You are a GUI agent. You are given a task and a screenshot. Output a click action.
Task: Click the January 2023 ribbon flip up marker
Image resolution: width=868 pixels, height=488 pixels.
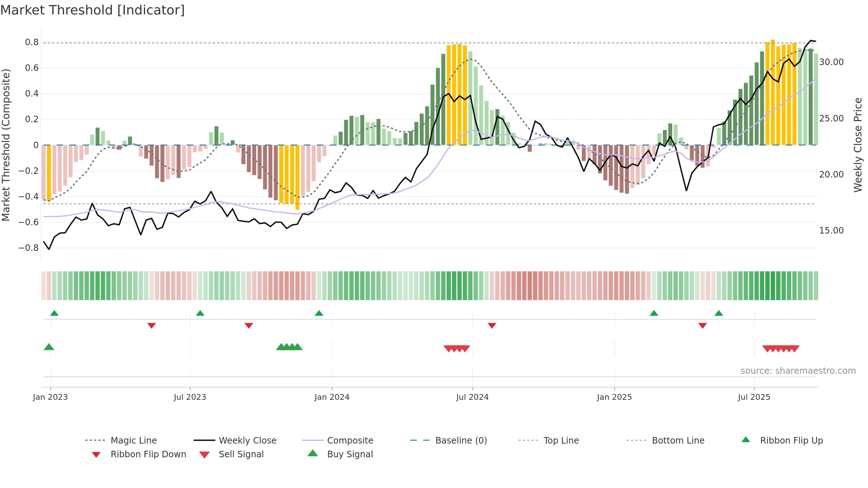tap(54, 313)
